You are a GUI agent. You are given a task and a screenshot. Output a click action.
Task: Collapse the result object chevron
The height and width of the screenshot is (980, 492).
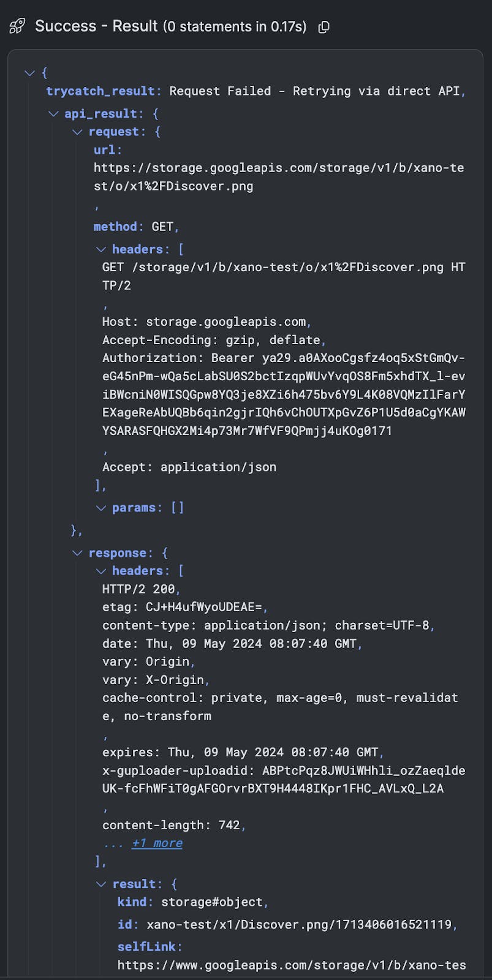pos(101,884)
